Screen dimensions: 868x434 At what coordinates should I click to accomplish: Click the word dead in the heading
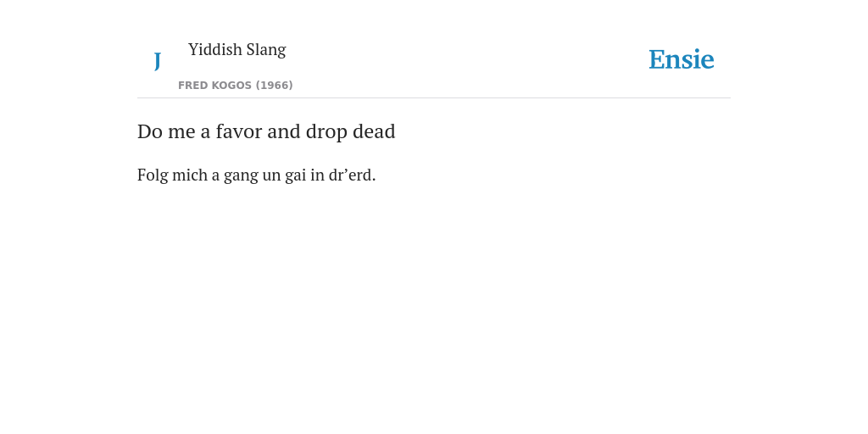coord(374,131)
